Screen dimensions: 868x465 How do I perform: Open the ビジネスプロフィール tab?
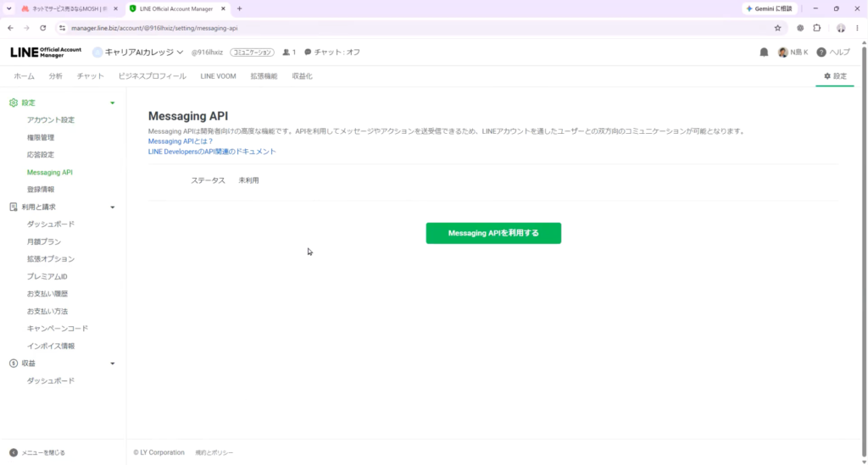[153, 76]
